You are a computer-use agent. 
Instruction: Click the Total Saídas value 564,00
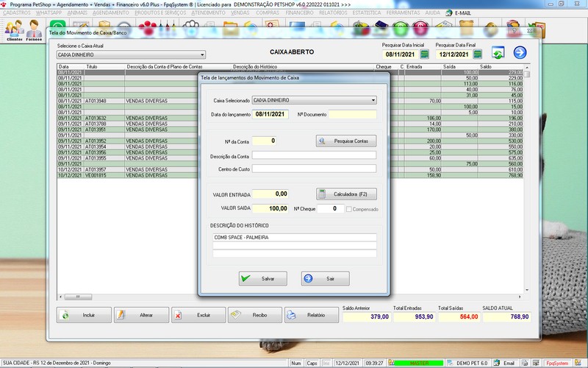(x=459, y=317)
